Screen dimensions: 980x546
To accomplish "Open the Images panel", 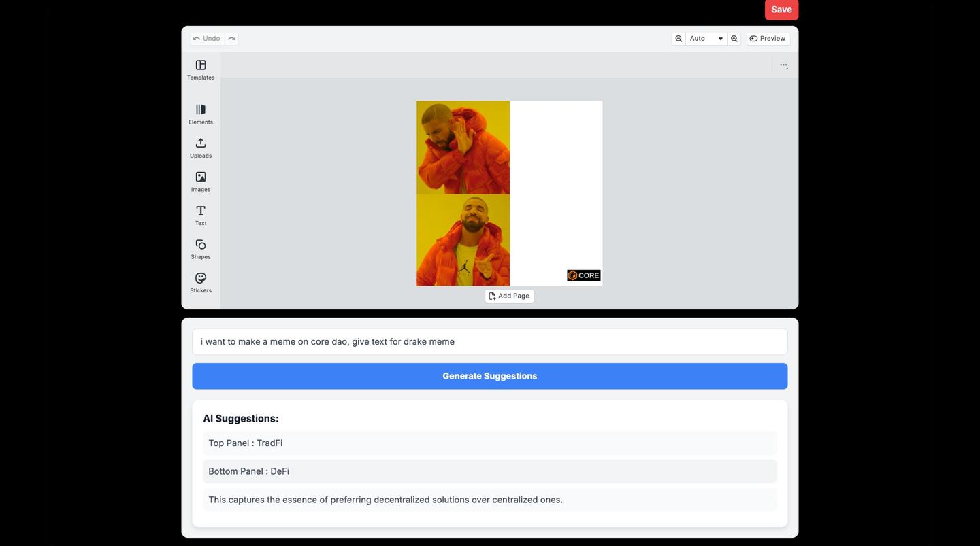I will click(201, 182).
